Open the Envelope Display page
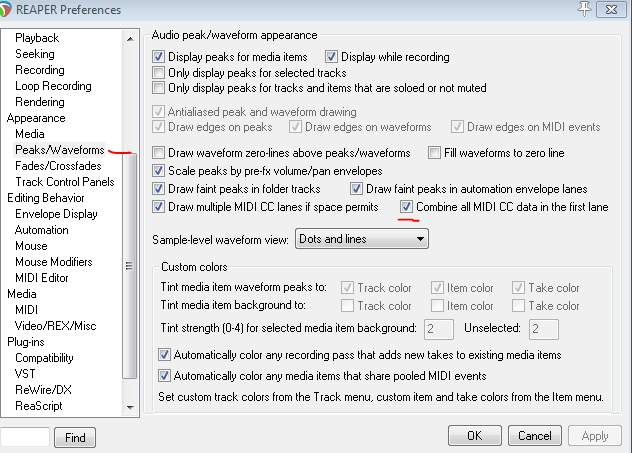This screenshot has width=632, height=453. (56, 214)
